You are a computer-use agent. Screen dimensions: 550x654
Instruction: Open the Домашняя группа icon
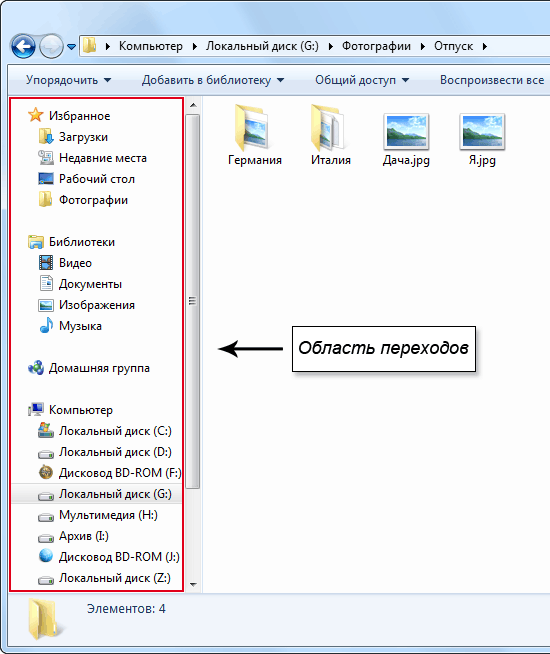click(36, 367)
